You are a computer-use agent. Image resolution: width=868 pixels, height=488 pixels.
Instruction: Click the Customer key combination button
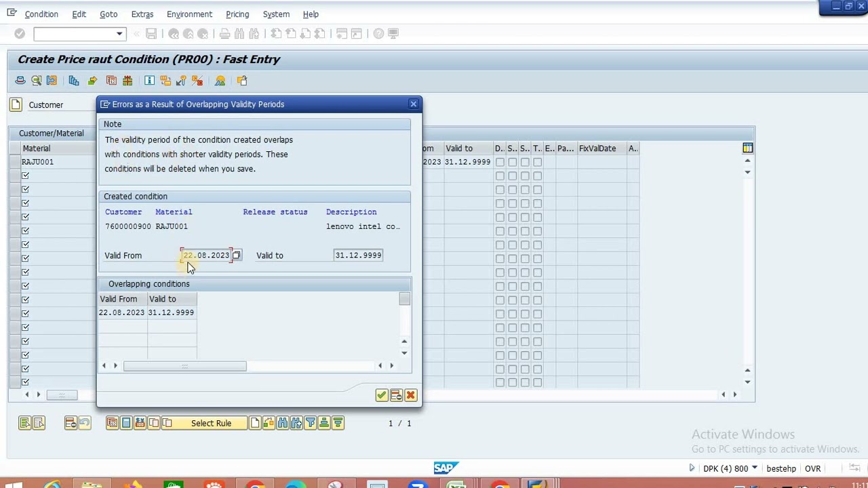[x=16, y=104]
